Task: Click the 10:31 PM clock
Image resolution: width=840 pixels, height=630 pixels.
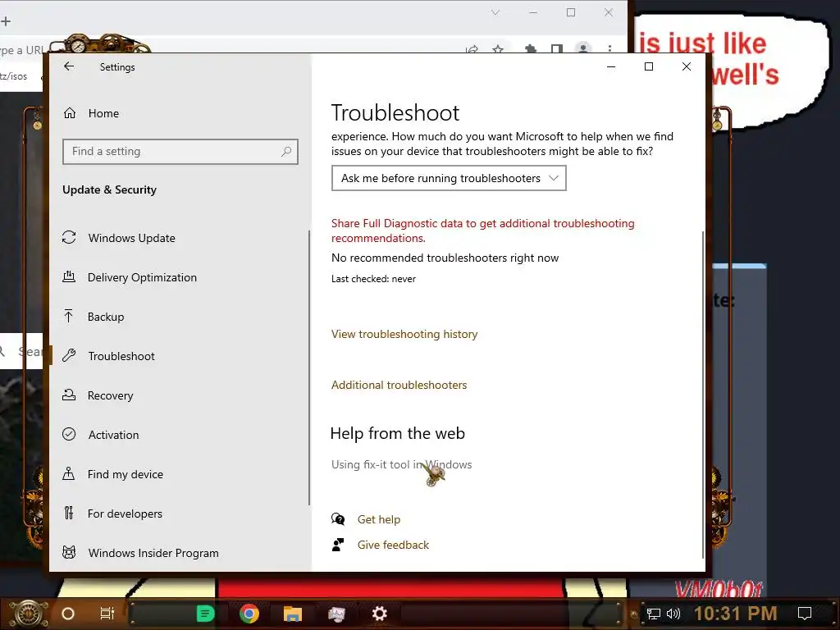Action: [736, 614]
